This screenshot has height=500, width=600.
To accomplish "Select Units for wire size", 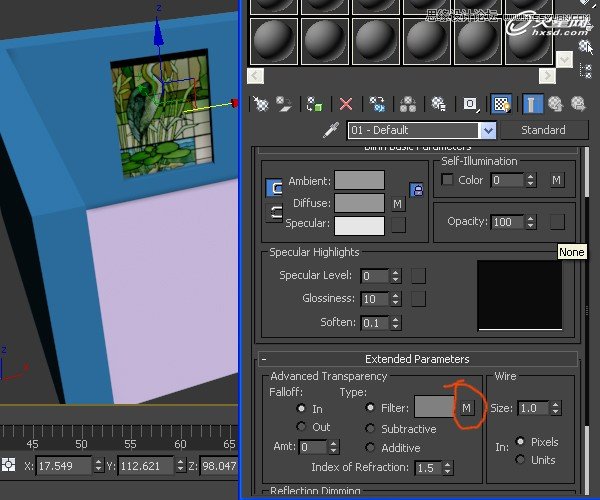I will coord(521,460).
